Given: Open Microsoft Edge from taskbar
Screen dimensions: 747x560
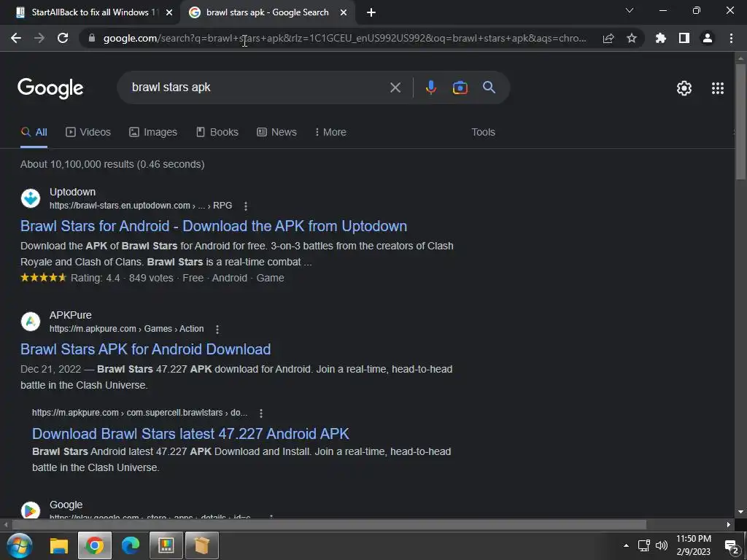Looking at the screenshot, I should click(130, 545).
